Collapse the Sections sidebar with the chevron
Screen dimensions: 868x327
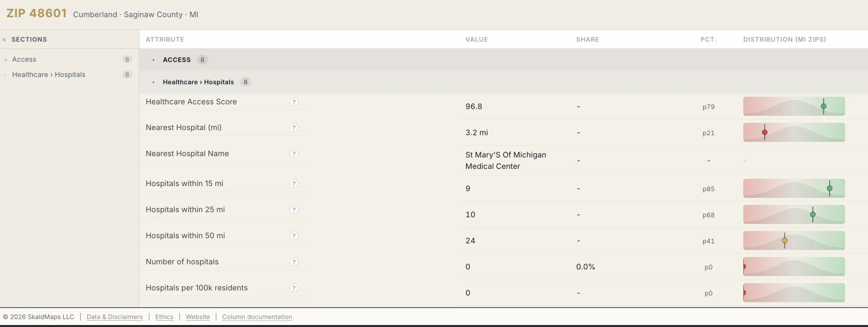tap(4, 39)
